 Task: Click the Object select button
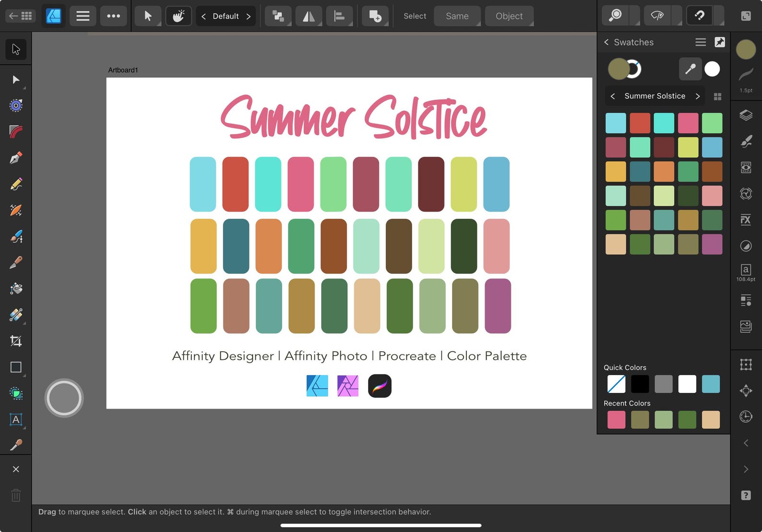coord(509,16)
